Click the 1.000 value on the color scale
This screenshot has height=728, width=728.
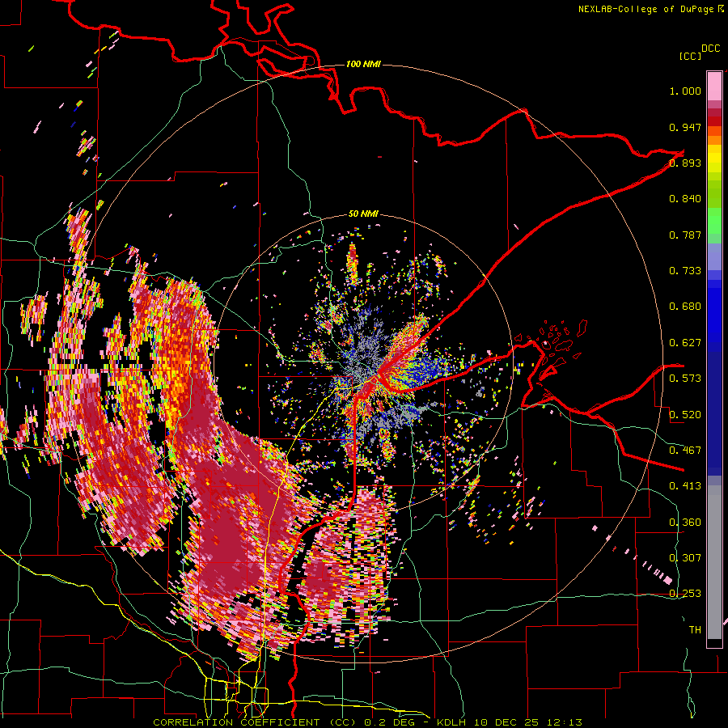coord(685,91)
